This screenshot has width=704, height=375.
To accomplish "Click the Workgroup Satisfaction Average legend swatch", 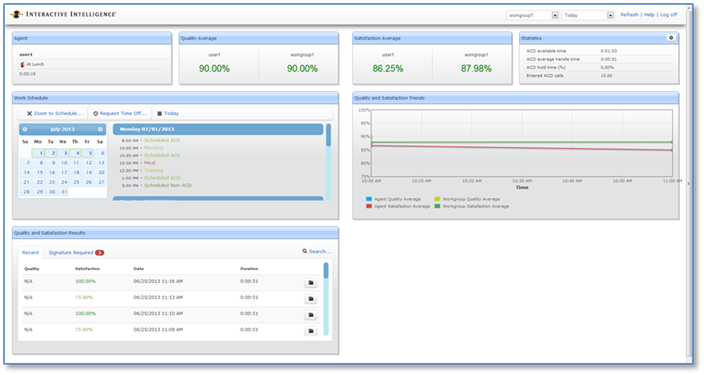I will 437,206.
